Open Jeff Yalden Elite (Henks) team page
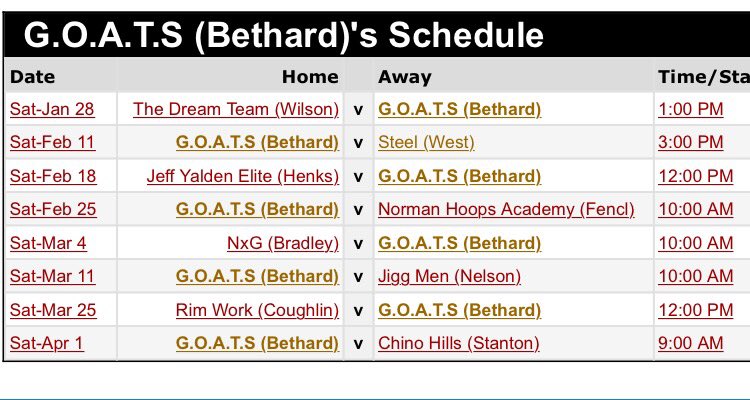The width and height of the screenshot is (750, 400). click(243, 176)
